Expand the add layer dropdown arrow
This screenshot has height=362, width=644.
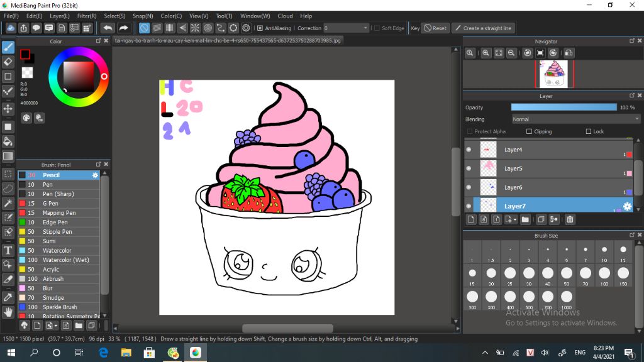coord(514,219)
